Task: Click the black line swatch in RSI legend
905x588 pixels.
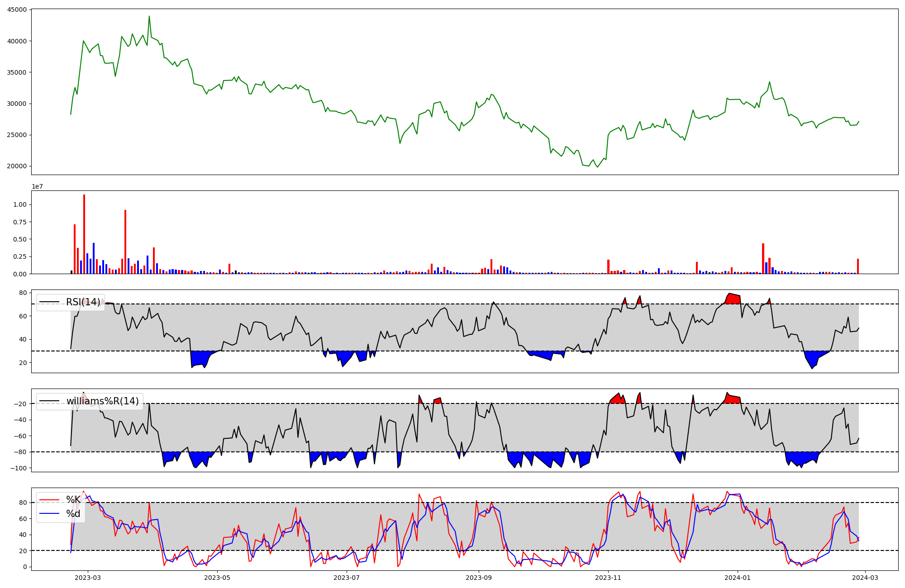Action: [49, 302]
